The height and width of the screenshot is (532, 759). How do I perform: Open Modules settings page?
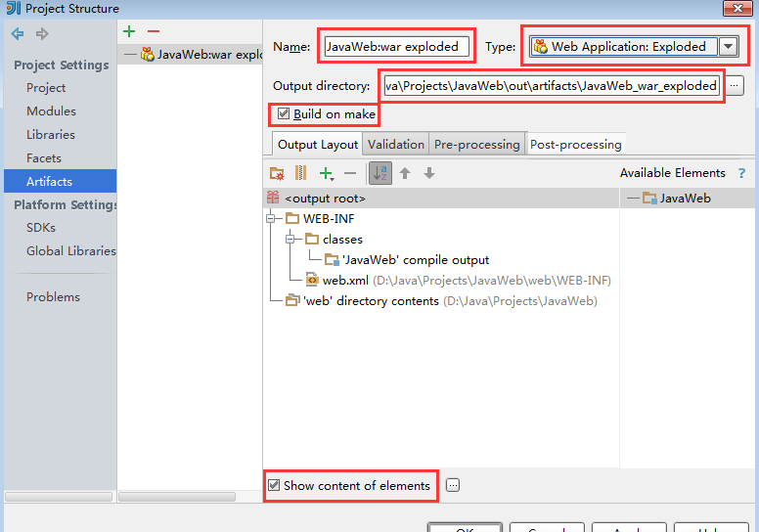coord(51,111)
